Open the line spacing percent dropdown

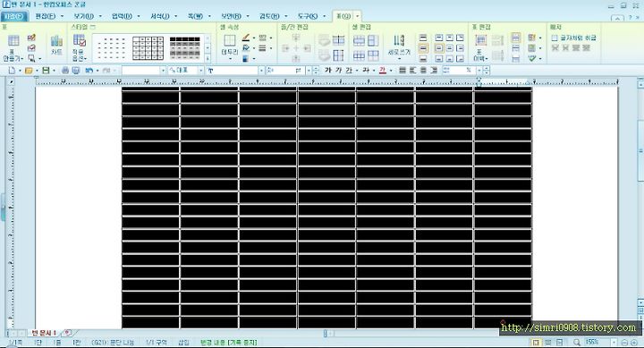tap(479, 71)
